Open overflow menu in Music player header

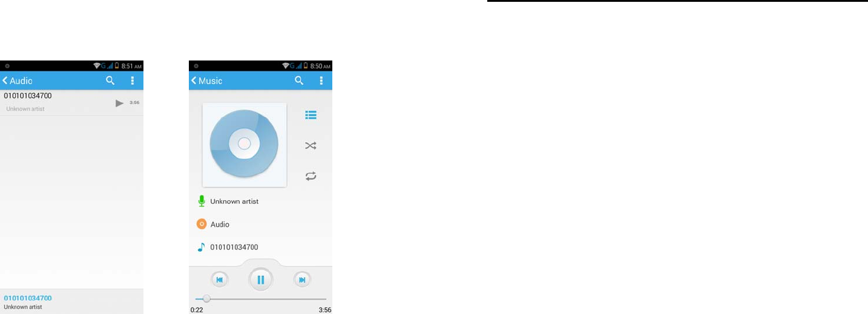321,80
